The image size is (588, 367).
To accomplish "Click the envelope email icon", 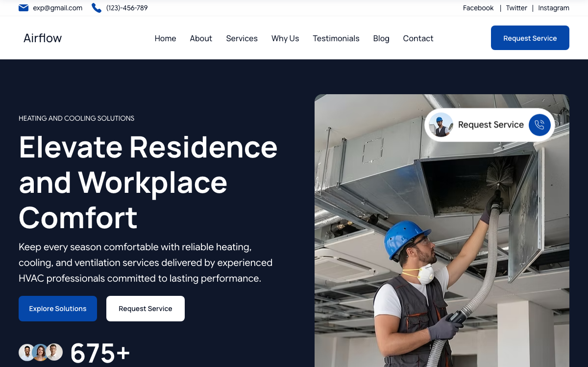I will tap(24, 8).
